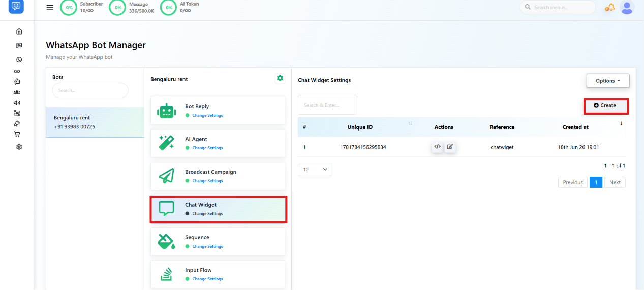Select the Bengaluru rent bot entry
644x290 pixels.
[95, 122]
